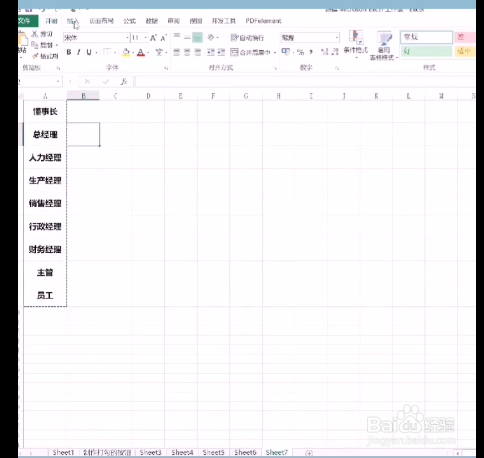Click the New Sheet plus button
Image resolution: width=484 pixels, height=458 pixels.
coord(309,453)
